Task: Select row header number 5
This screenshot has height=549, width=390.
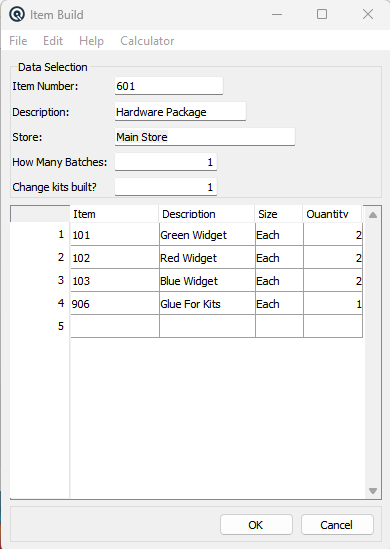Action: [x=40, y=326]
